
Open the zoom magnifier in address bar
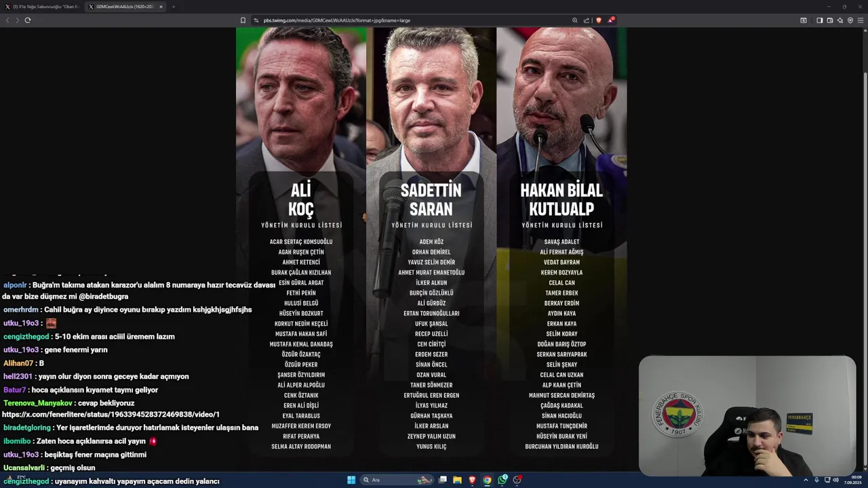pyautogui.click(x=575, y=20)
